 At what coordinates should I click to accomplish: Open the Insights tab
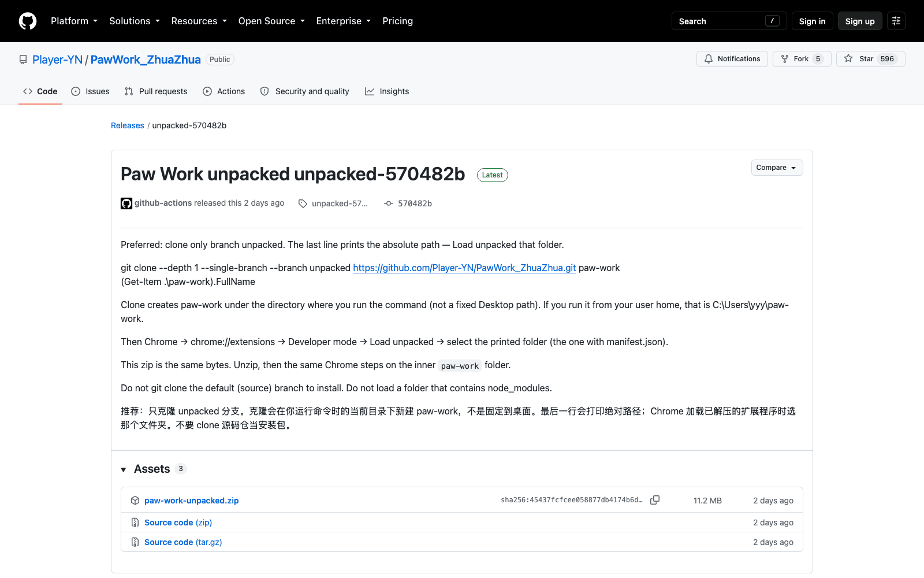(x=387, y=91)
